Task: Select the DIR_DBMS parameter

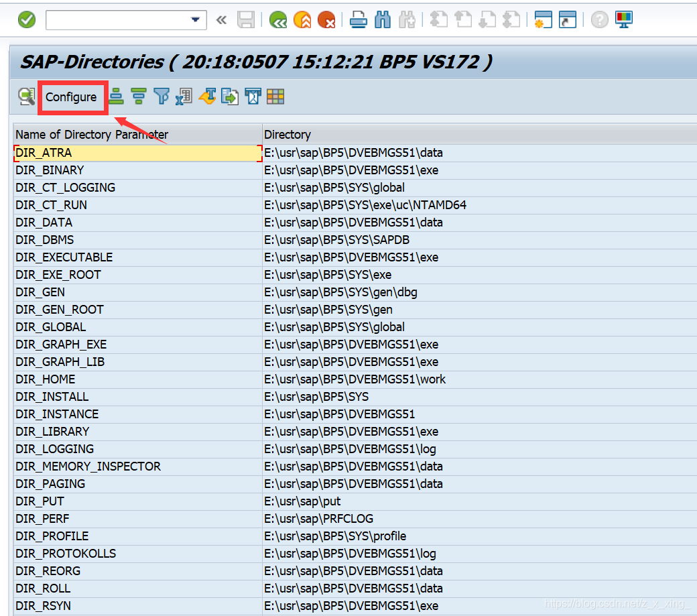Action: [x=138, y=240]
